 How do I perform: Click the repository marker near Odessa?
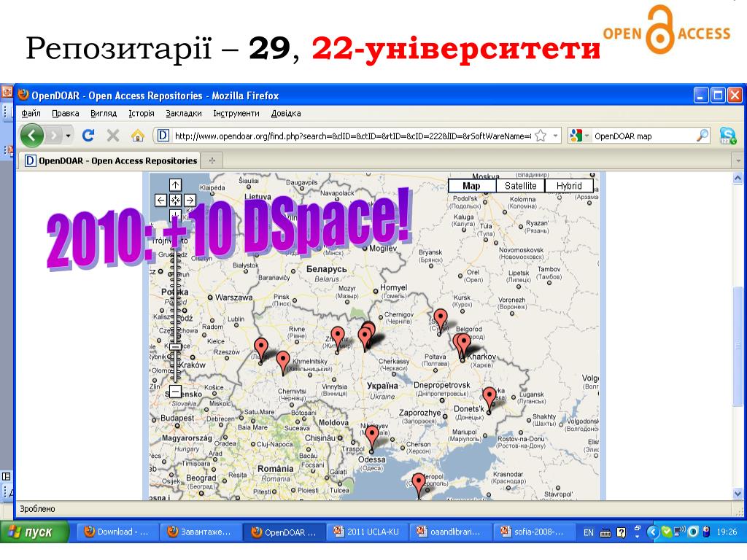[371, 438]
